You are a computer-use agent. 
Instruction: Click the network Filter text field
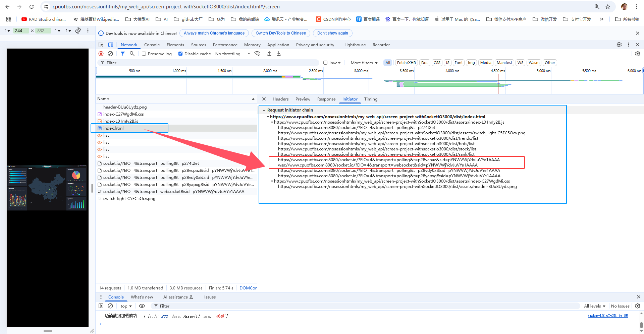tap(208, 63)
